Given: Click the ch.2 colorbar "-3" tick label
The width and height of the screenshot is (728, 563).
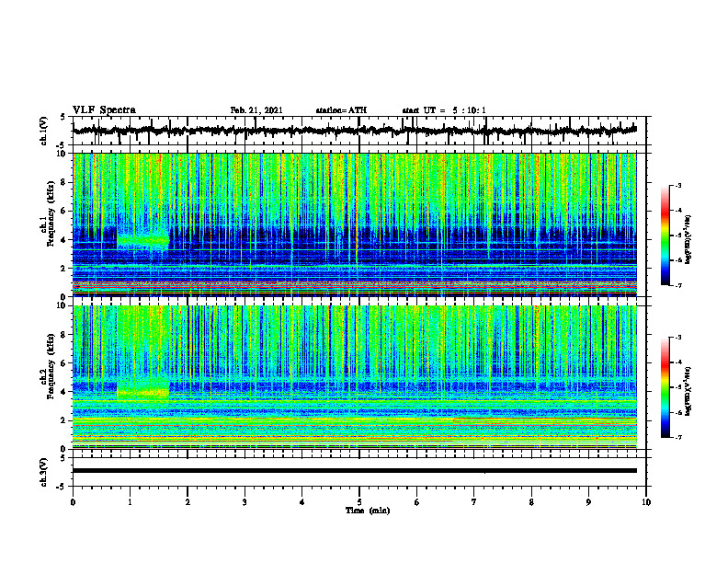Looking at the screenshot, I should [x=678, y=338].
